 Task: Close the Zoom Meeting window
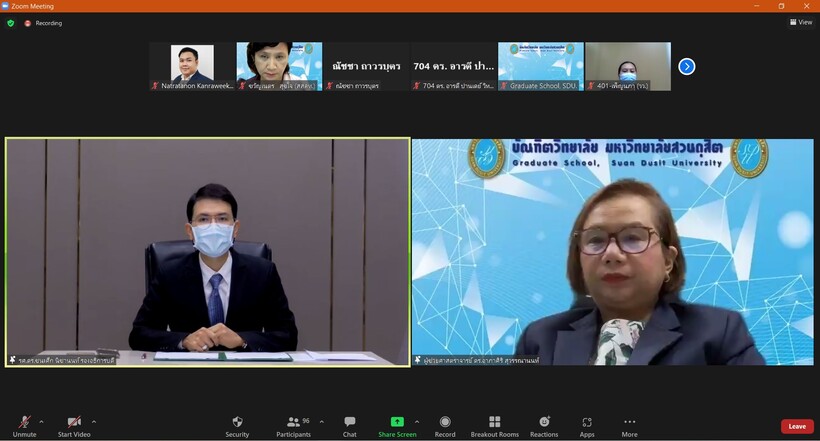[x=806, y=6]
